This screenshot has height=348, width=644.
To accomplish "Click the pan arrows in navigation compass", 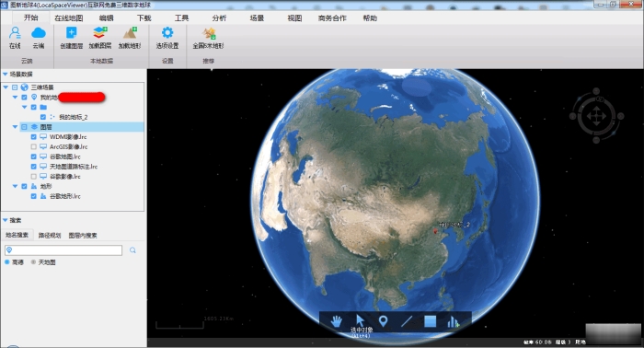I will 596,116.
